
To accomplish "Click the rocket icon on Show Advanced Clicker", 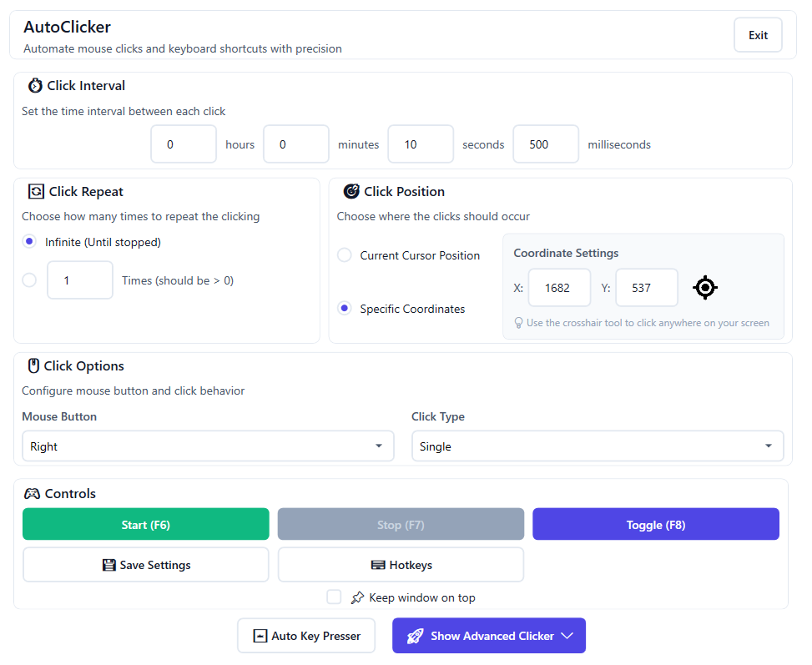I will [x=416, y=636].
